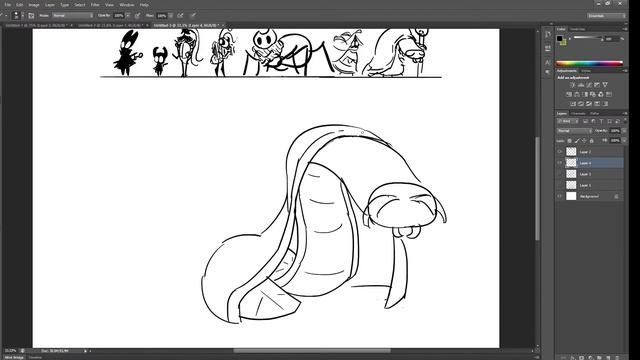Add a Hue/Saturation adjustment
The width and height of the screenshot is (640, 360).
[x=569, y=94]
